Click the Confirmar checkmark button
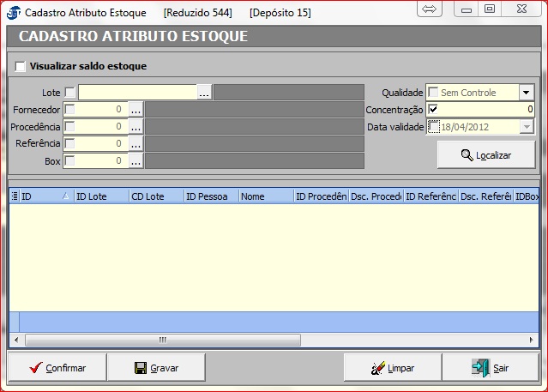The image size is (548, 392). [x=57, y=367]
